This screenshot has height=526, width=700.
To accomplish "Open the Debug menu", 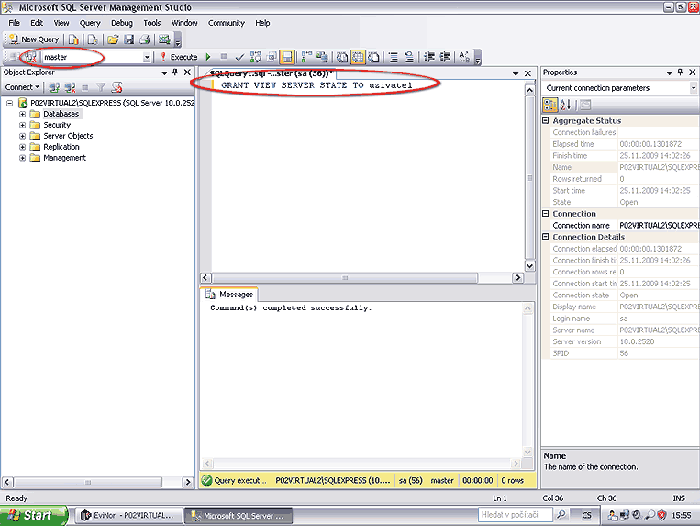I will tap(122, 23).
